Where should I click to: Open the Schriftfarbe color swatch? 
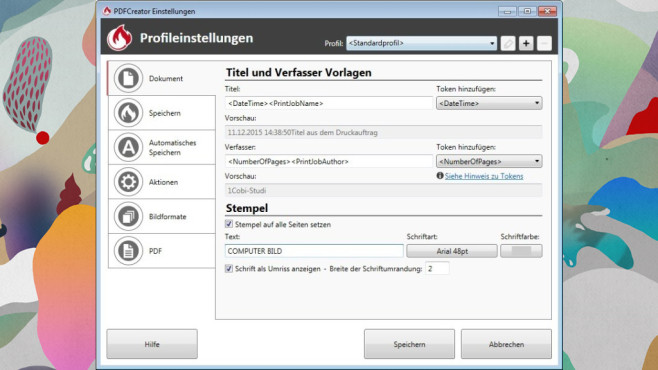[x=521, y=251]
